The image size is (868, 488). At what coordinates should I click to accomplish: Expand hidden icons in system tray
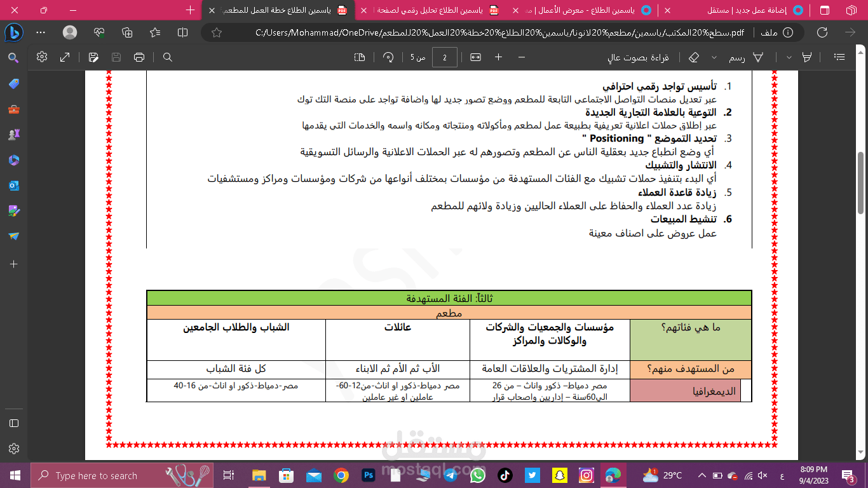702,475
